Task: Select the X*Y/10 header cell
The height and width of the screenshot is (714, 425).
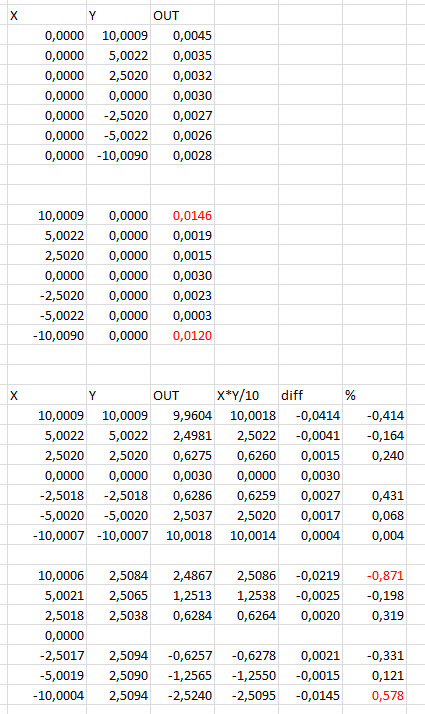Action: 246,395
